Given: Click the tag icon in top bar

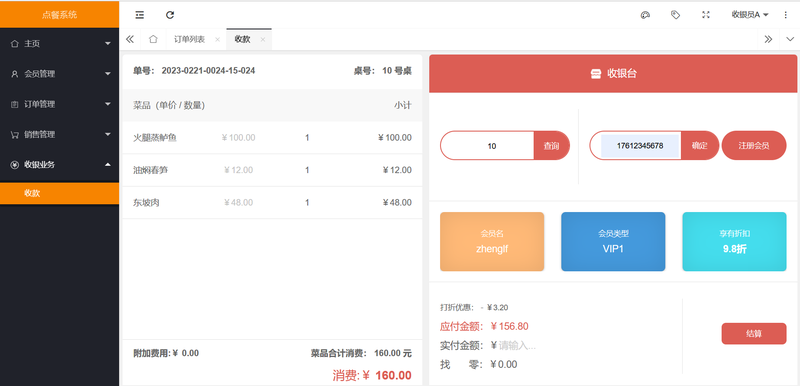Looking at the screenshot, I should pos(676,15).
